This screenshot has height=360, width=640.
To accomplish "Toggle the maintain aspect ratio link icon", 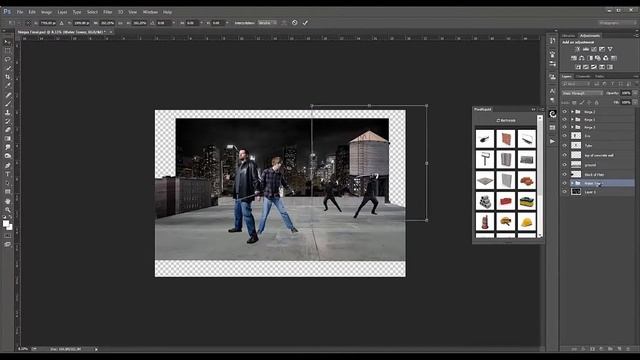I will [x=120, y=23].
